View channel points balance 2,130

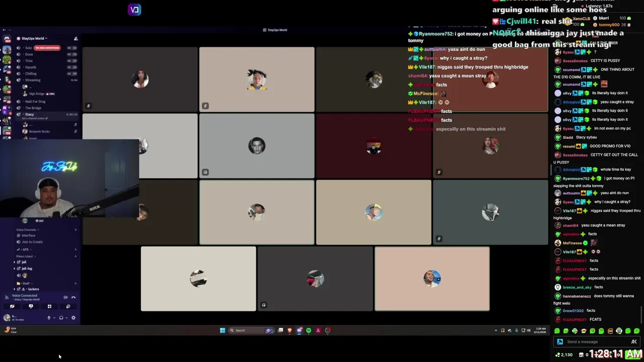pyautogui.click(x=563, y=355)
